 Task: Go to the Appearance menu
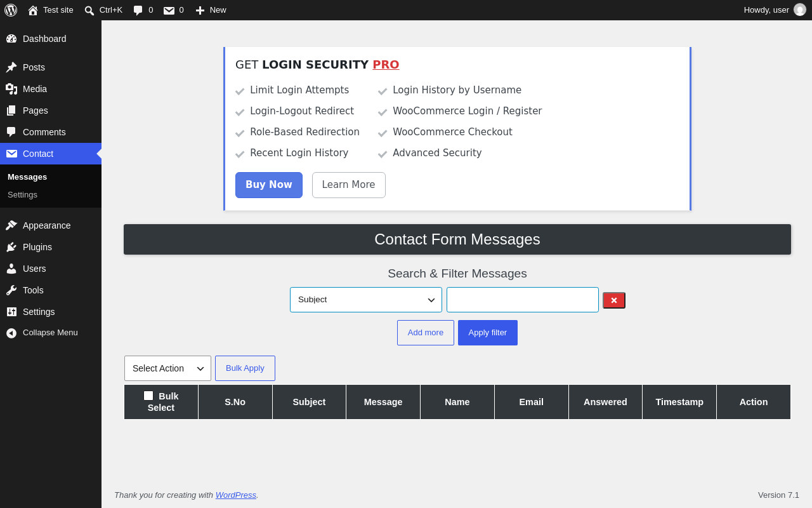(46, 225)
